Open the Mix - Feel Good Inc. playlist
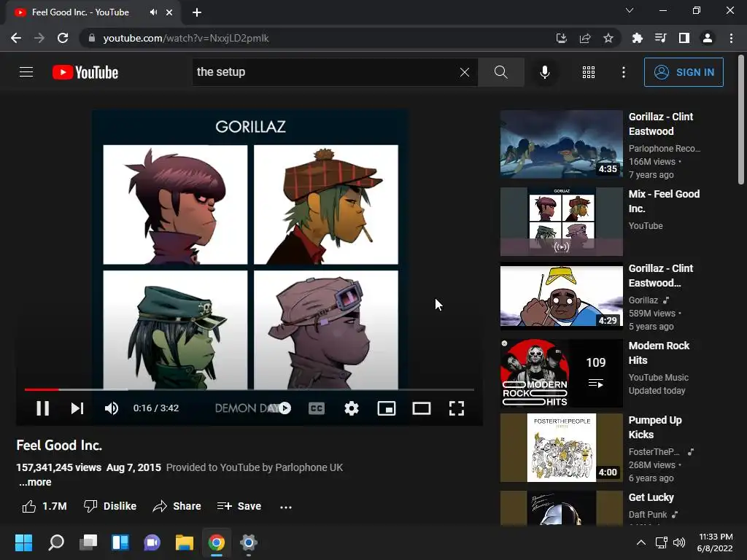The width and height of the screenshot is (747, 560). coord(561,222)
